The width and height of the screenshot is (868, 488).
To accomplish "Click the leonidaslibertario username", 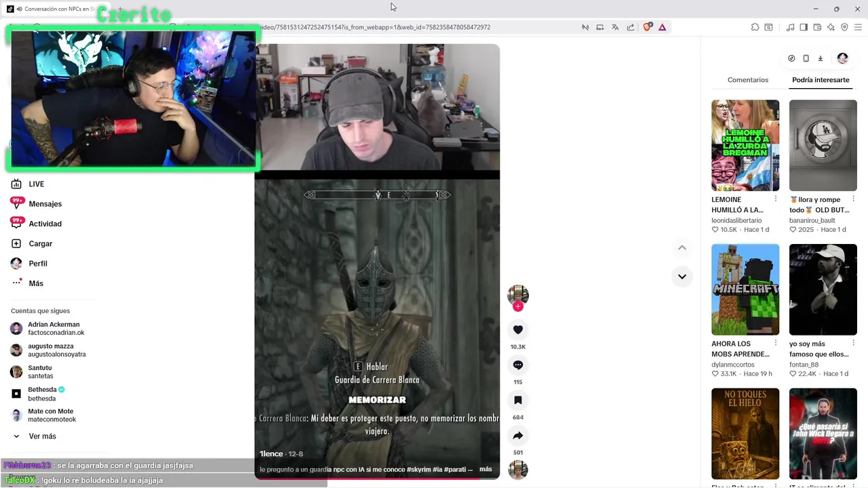I will click(x=736, y=220).
